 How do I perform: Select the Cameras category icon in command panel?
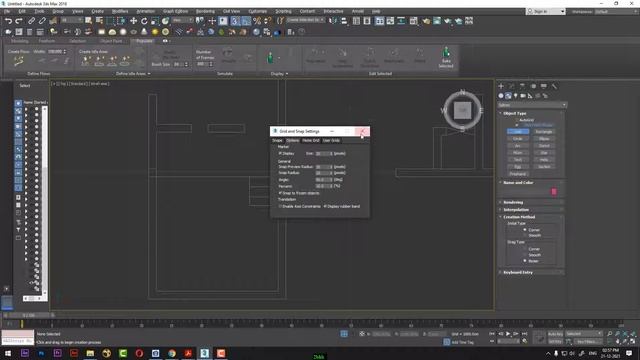pos(523,96)
